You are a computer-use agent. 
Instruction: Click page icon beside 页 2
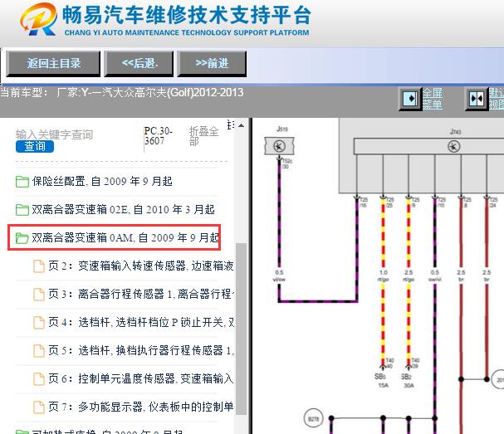(39, 266)
